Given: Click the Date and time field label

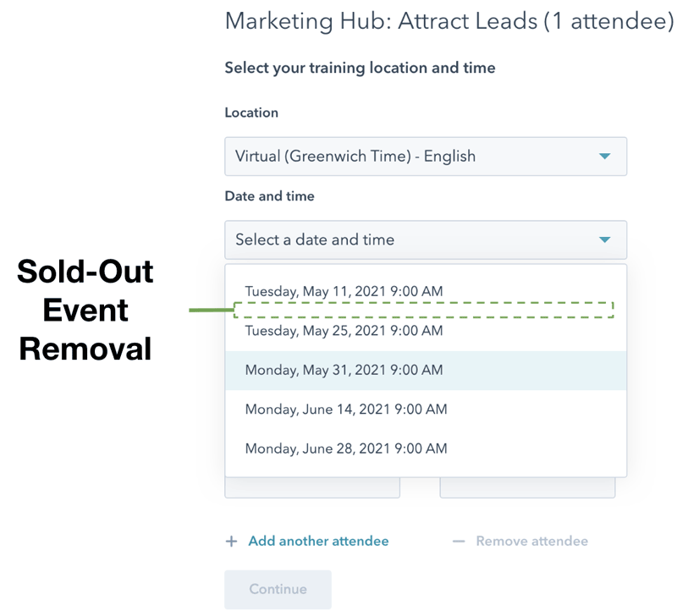Looking at the screenshot, I should 269,196.
